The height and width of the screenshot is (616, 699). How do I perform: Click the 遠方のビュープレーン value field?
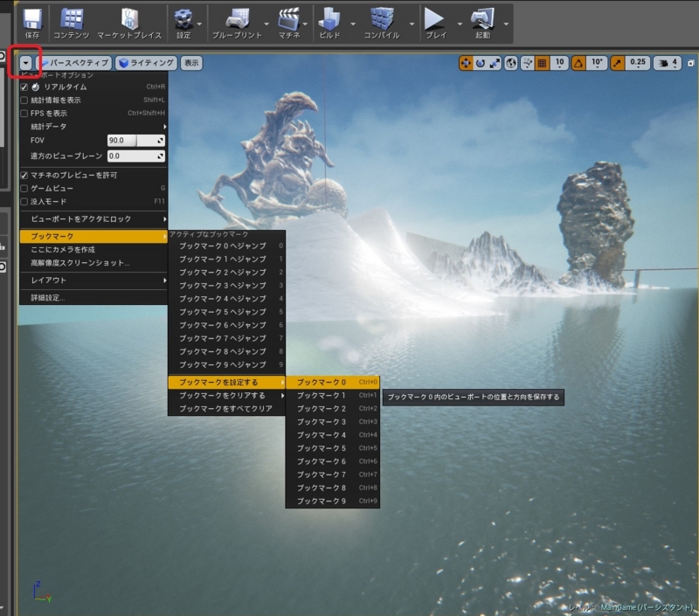(136, 156)
